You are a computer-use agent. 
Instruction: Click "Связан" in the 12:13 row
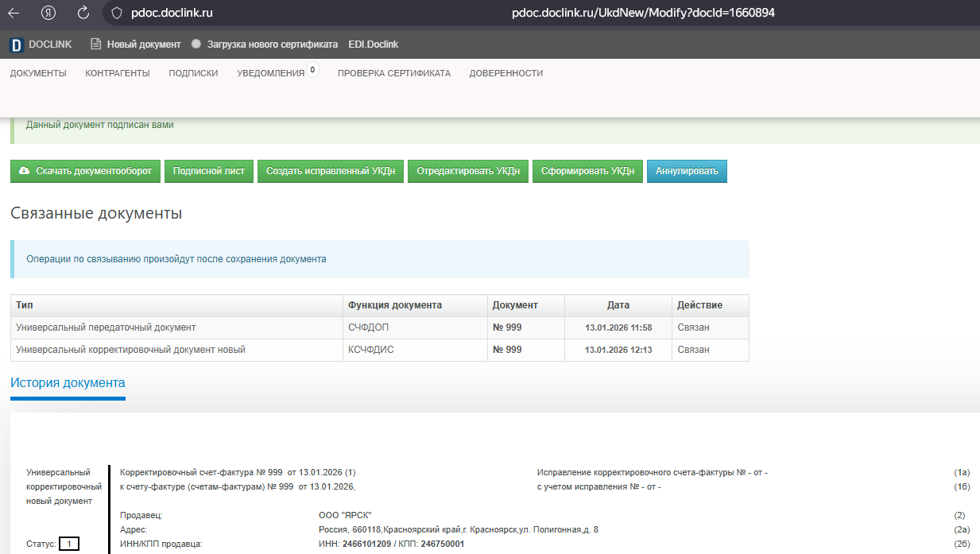(x=693, y=350)
